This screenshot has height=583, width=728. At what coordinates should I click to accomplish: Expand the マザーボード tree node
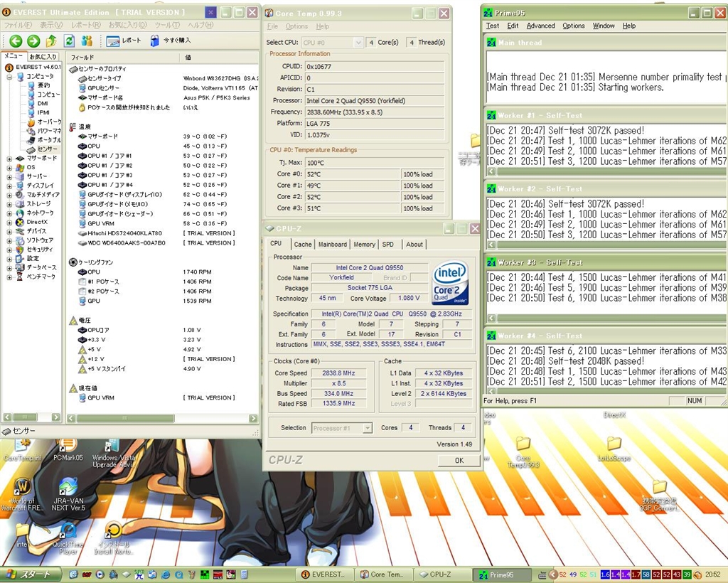tap(9, 159)
